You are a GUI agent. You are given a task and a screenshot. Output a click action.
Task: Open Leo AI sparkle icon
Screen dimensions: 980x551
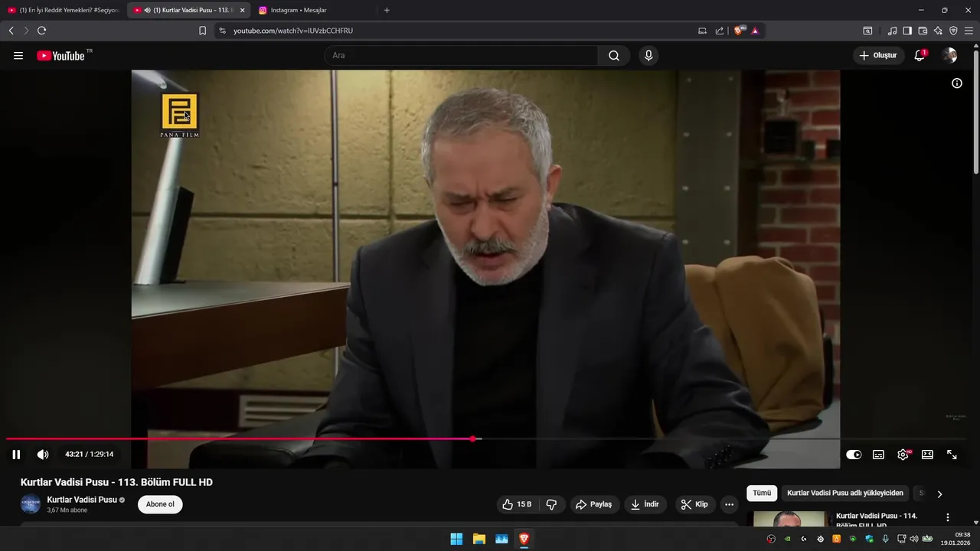[938, 31]
